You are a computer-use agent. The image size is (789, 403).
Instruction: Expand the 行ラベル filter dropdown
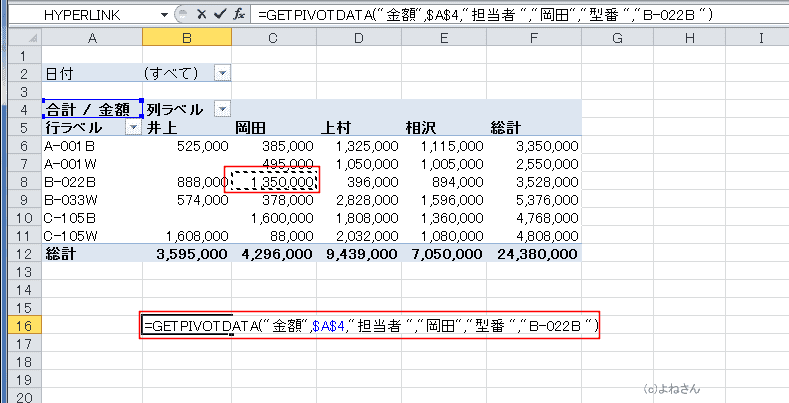pos(132,127)
